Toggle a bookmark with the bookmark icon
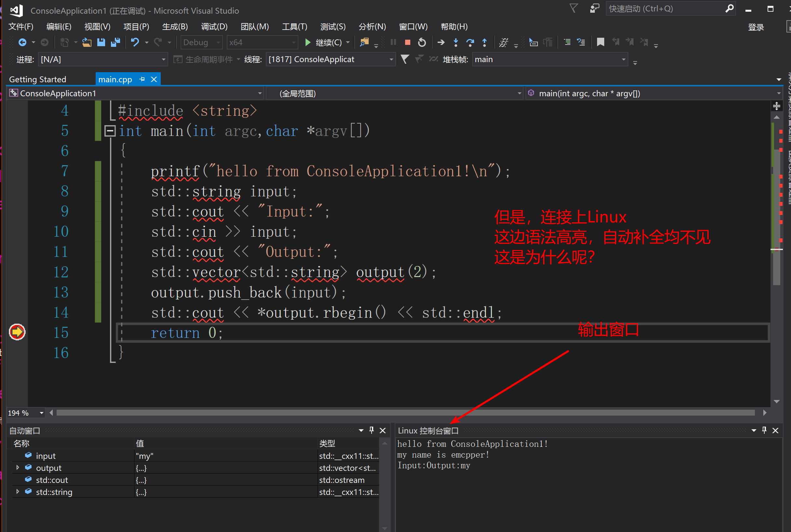This screenshot has height=532, width=791. [x=600, y=42]
